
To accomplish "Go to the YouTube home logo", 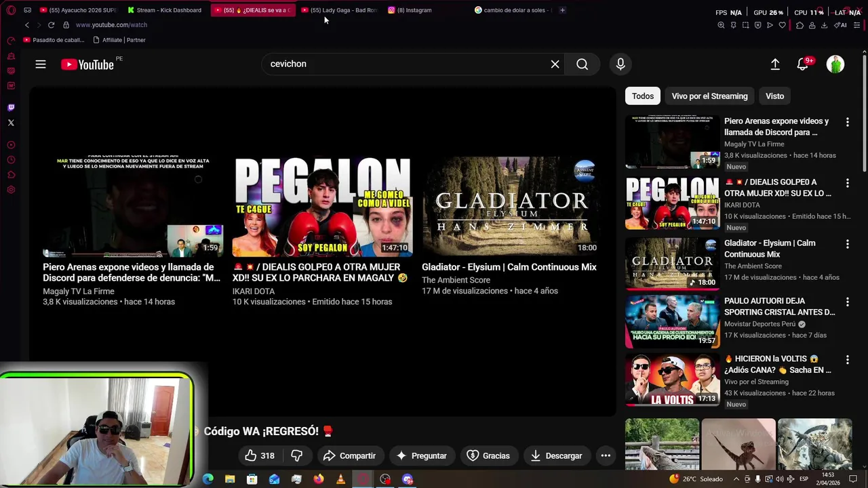I will (x=87, y=64).
